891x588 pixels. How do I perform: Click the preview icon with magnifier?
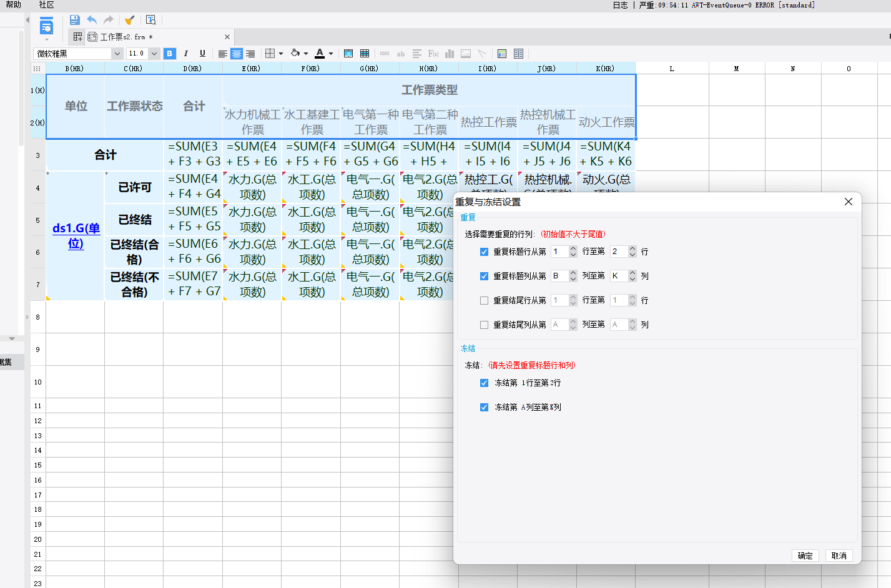[x=150, y=20]
